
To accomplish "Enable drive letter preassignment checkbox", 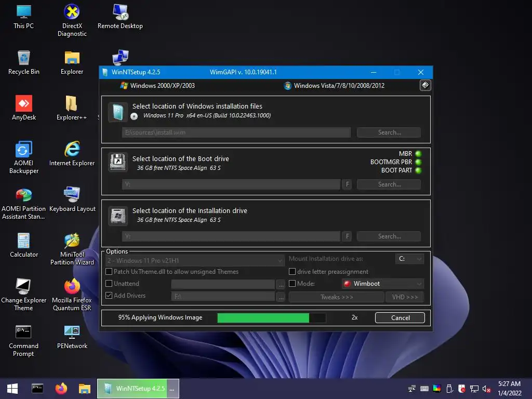I will click(x=292, y=271).
